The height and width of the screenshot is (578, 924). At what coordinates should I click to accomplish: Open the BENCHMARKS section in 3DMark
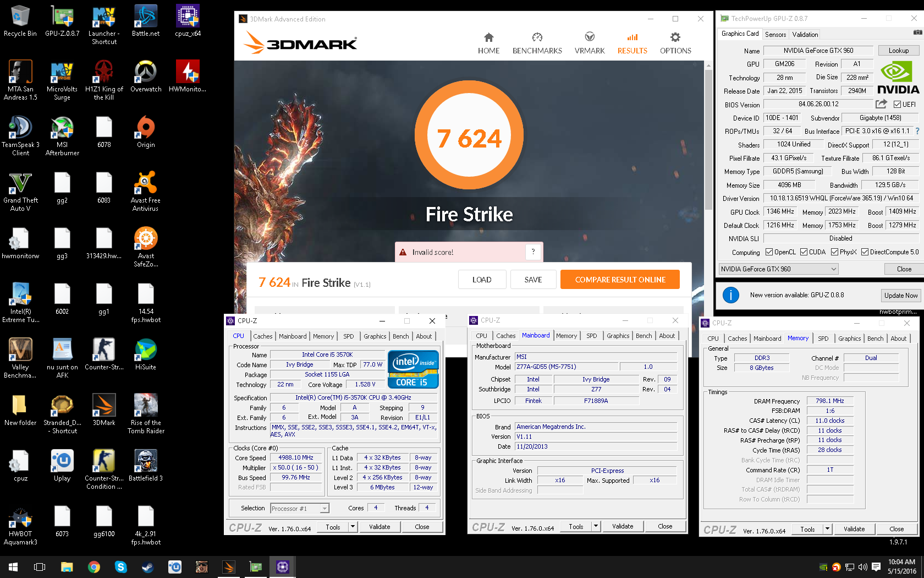tap(537, 43)
